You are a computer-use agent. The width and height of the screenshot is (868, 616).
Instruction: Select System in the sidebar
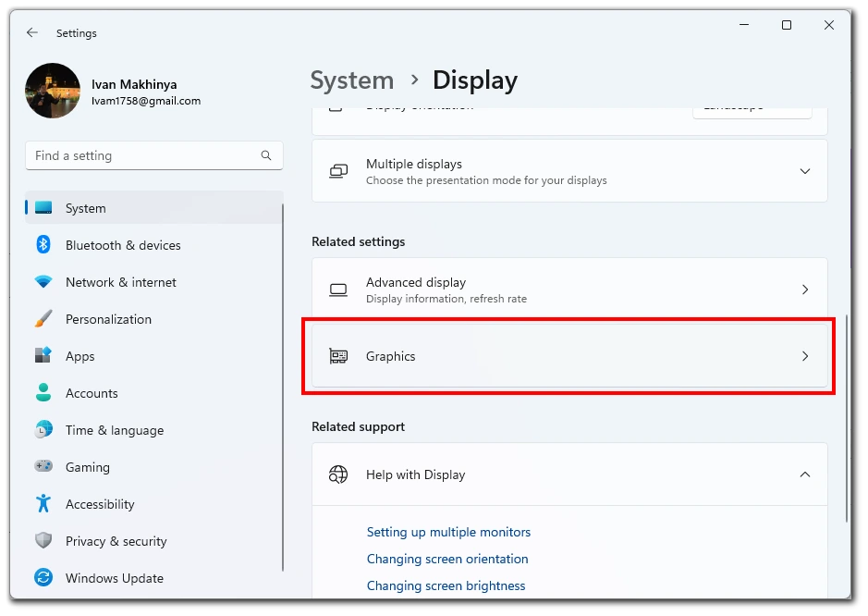pos(153,208)
